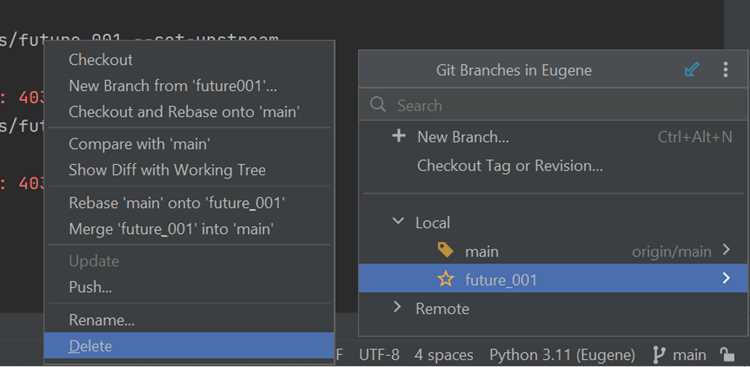Click the 4 spaces indent setting
750x367 pixels.
[444, 355]
